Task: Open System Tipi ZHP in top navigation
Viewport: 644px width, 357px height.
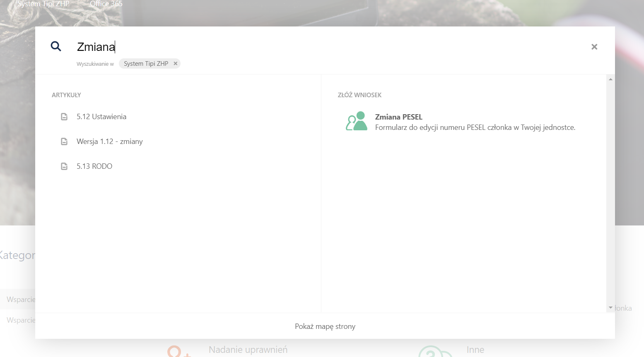Action: tap(43, 4)
